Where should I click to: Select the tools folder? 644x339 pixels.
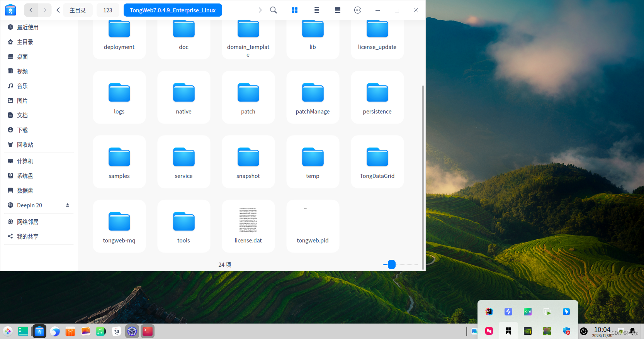click(184, 226)
